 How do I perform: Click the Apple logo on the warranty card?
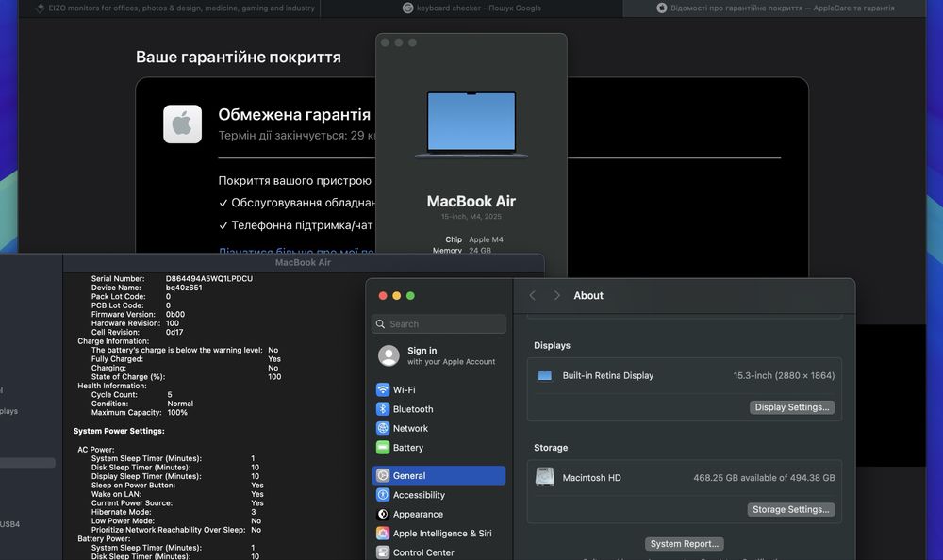pos(182,124)
